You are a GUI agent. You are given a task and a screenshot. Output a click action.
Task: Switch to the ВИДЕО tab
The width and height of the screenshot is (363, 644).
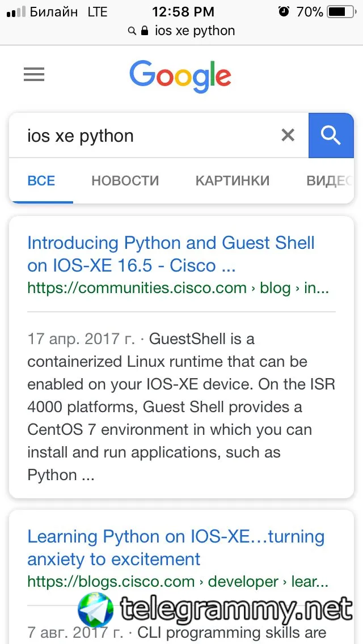pos(330,181)
